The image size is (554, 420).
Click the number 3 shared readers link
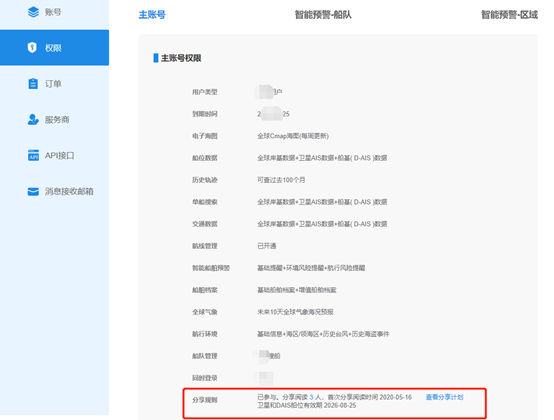(x=311, y=397)
